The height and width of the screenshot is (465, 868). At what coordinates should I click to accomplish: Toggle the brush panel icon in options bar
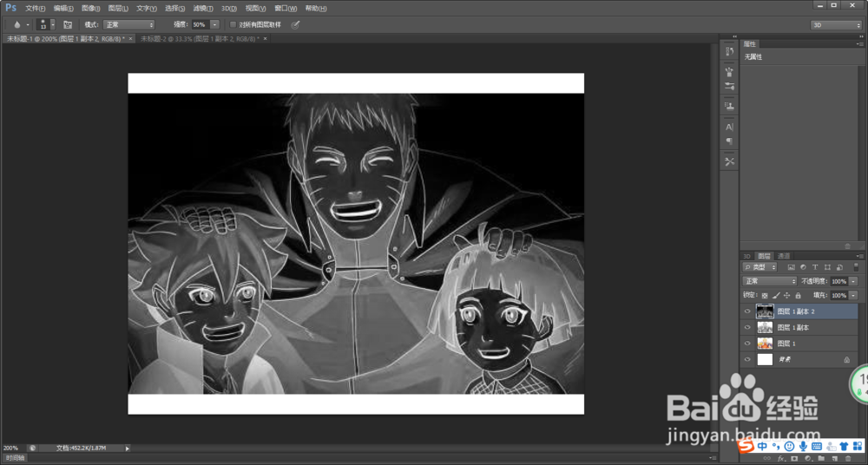[68, 25]
